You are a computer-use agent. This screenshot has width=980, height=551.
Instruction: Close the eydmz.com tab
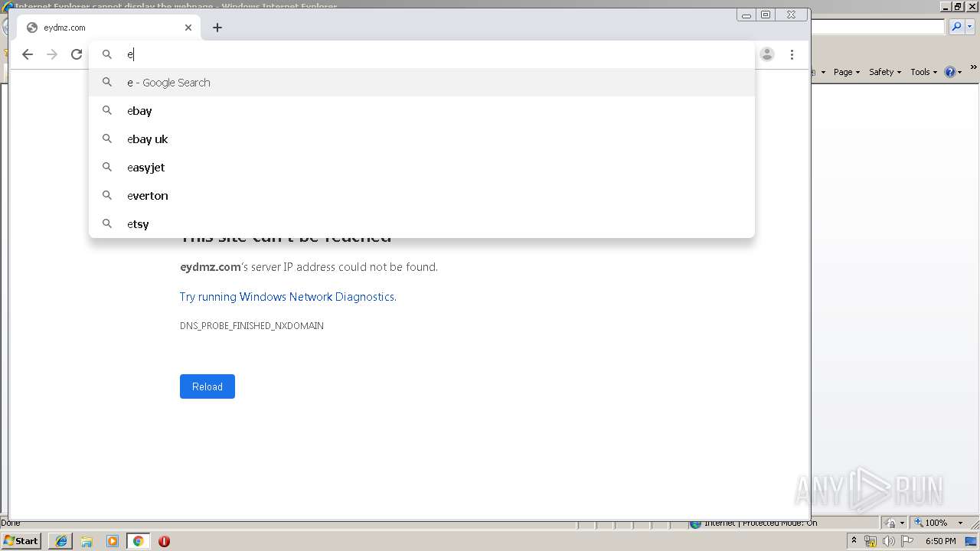(x=188, y=28)
